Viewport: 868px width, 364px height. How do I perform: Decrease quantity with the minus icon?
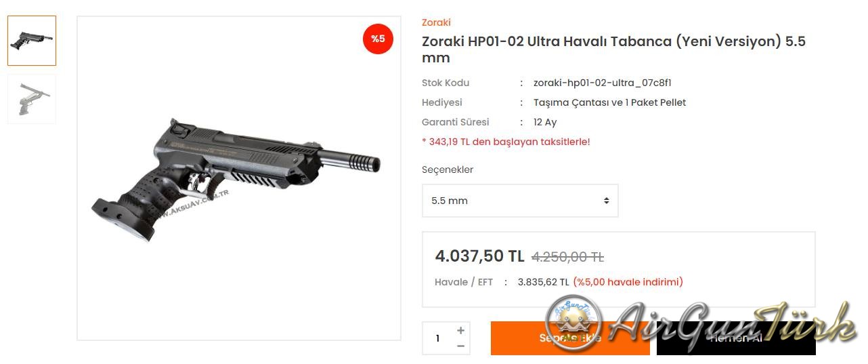(461, 346)
